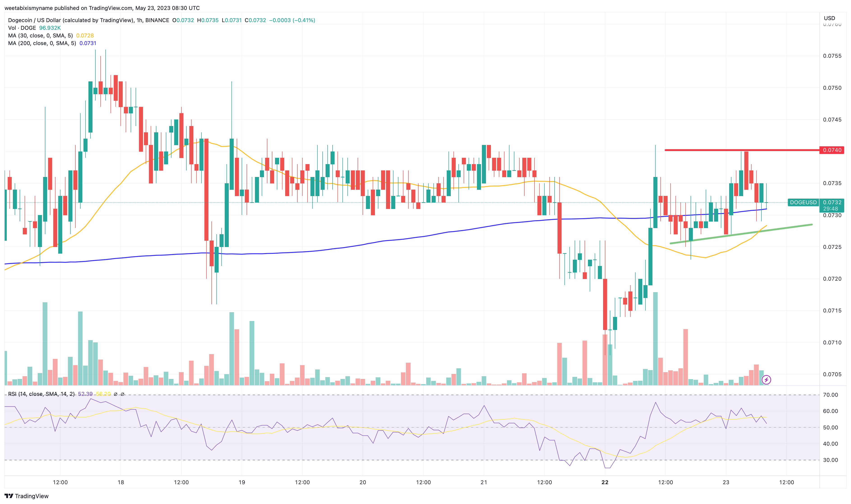Click the 20 date label on time axis
Viewport: 851px width, 504px height.
(363, 483)
